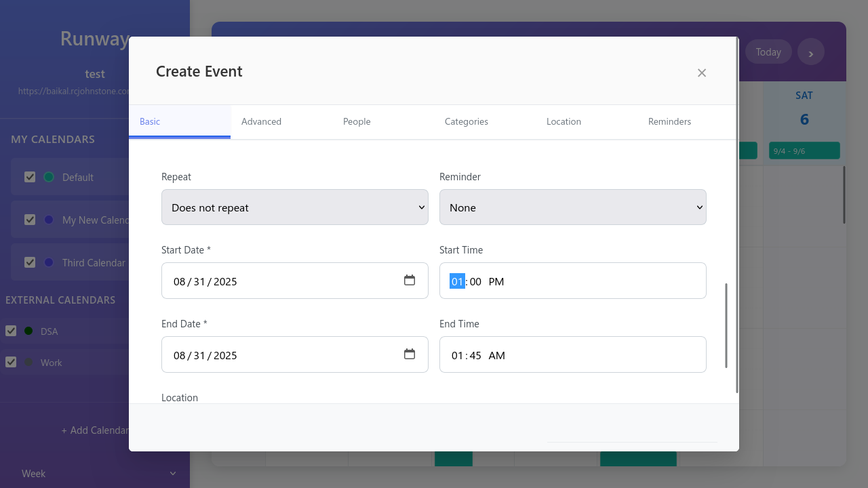The height and width of the screenshot is (488, 868).
Task: Disable the Third Calendar checkbox
Action: click(30, 262)
